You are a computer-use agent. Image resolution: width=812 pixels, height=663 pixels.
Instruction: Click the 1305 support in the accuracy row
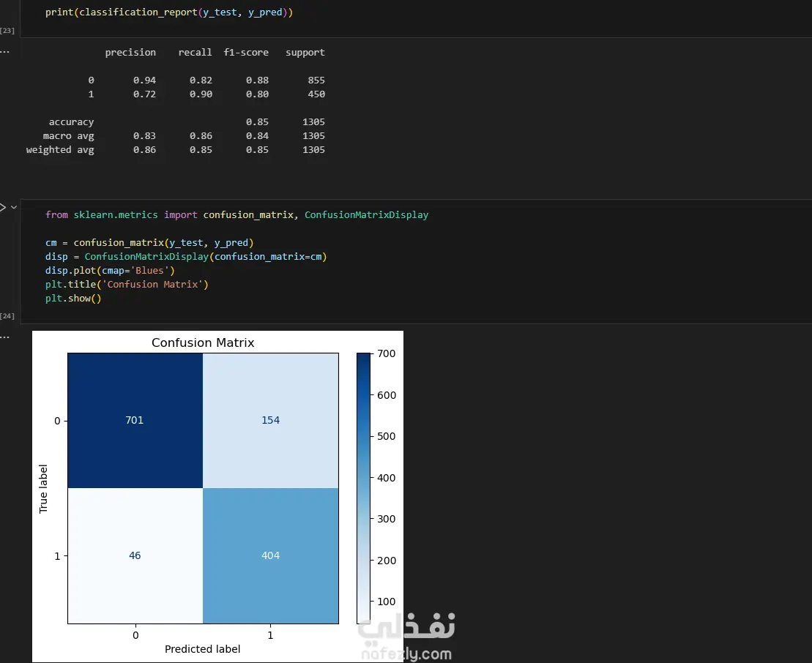tap(314, 122)
